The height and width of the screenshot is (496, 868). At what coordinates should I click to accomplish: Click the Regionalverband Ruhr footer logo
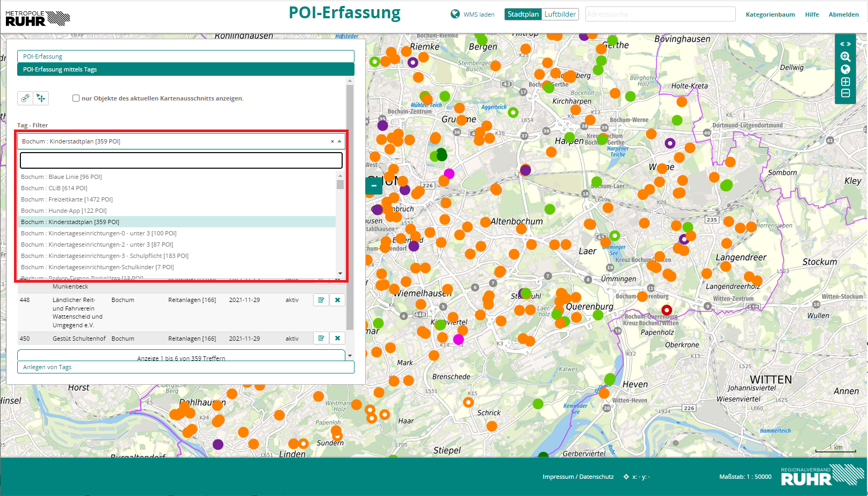[822, 476]
